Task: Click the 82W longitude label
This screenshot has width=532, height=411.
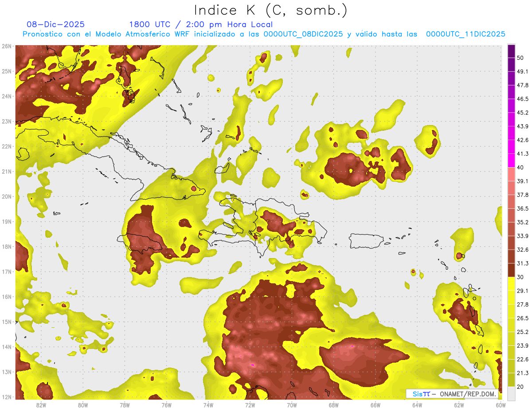Action: click(41, 405)
